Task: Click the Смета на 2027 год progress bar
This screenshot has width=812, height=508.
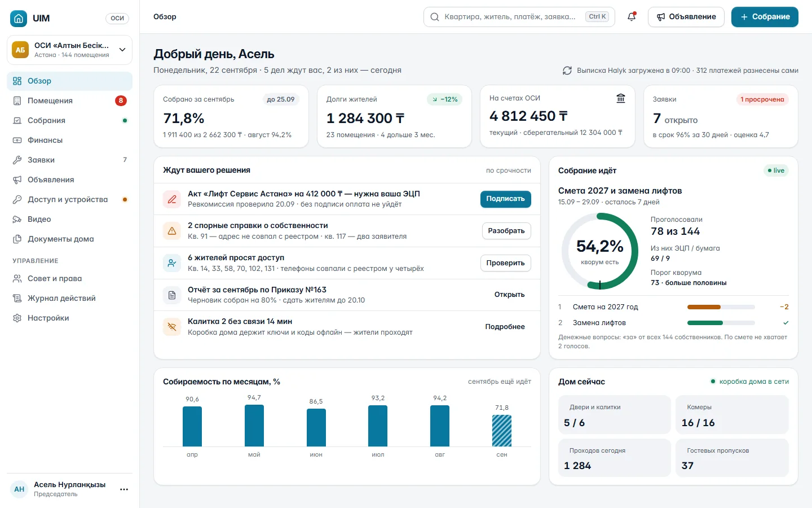Action: [x=721, y=307]
